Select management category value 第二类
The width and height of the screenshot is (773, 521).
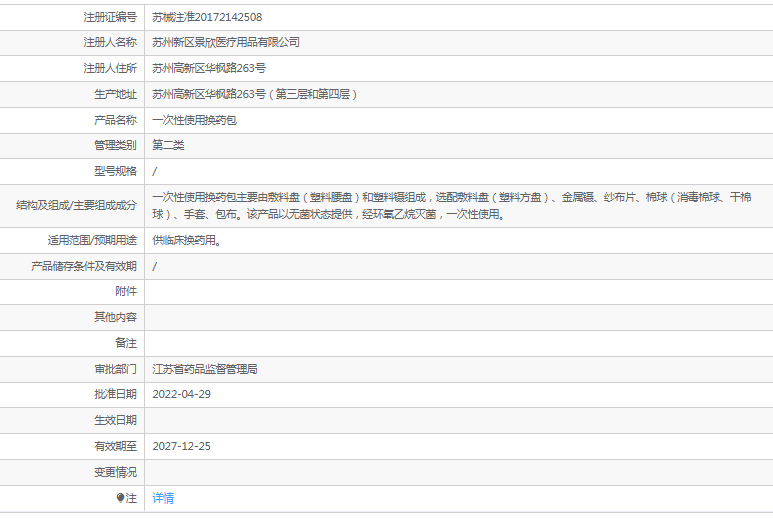tap(168, 145)
